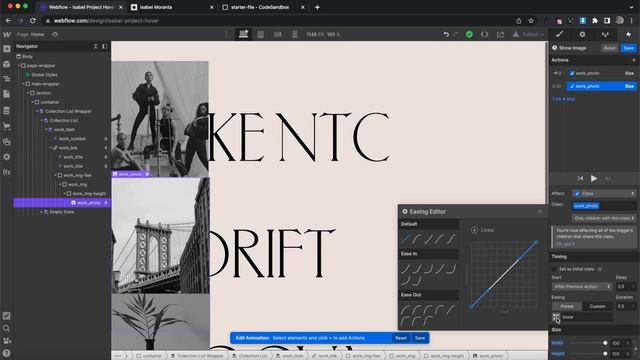Open the project Settings gear in sidebar

[x=7, y=157]
